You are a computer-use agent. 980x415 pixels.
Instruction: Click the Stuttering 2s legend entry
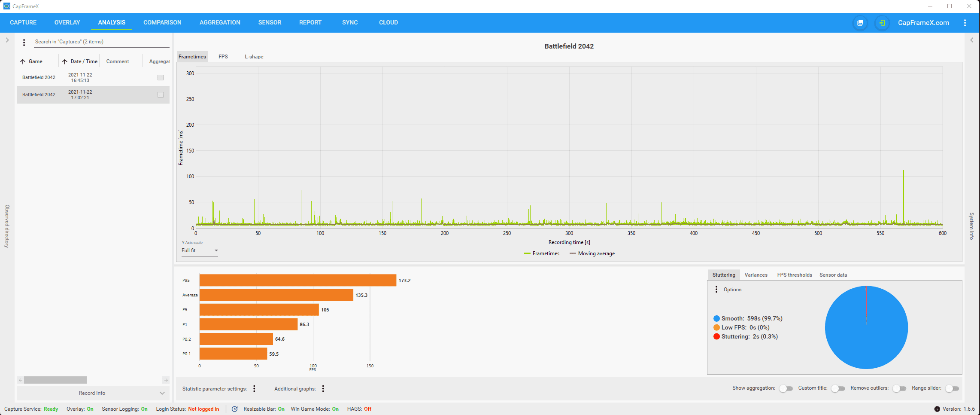746,336
